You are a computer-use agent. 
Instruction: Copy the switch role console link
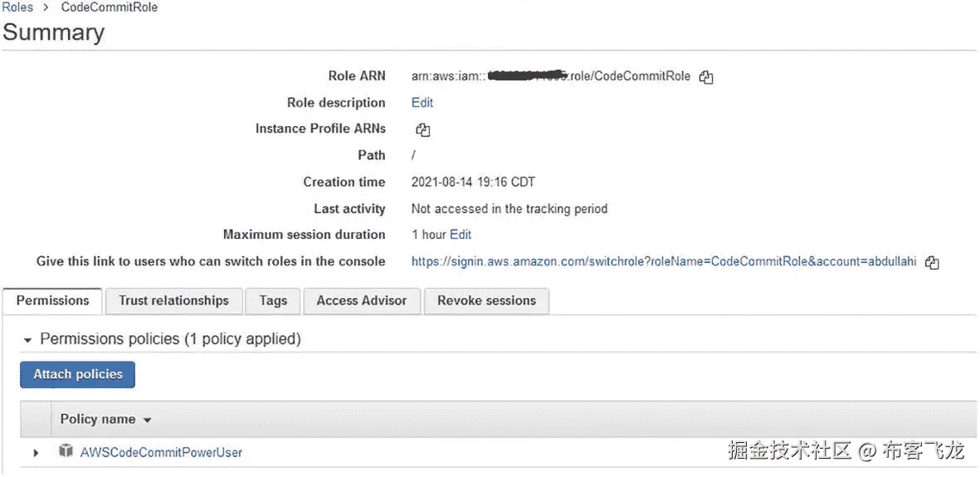coord(932,262)
